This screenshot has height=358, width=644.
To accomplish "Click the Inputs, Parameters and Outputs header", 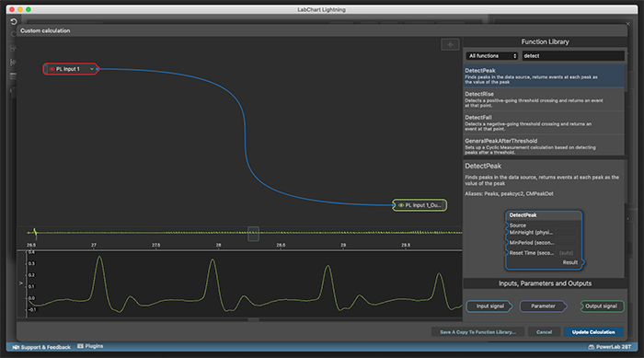I will point(545,283).
